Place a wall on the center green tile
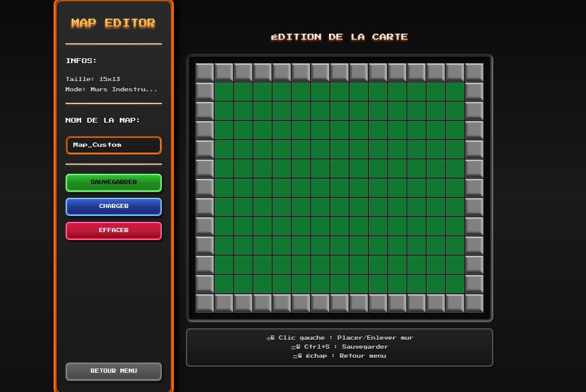Viewport: 586px width, 392px height. [339, 188]
